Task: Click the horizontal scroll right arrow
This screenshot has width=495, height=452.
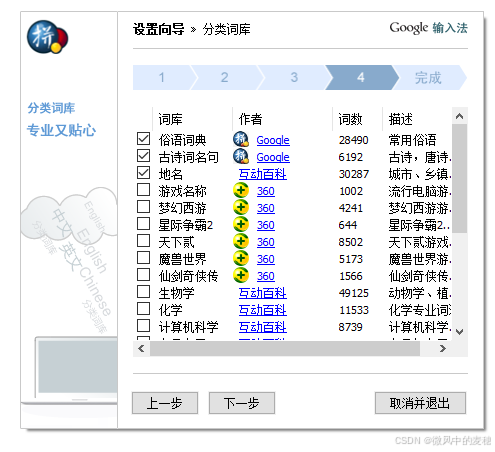Action: (x=443, y=349)
